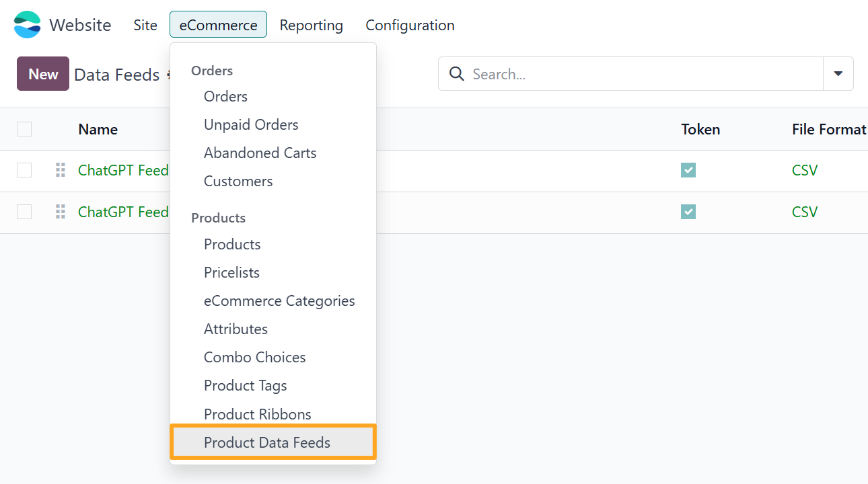Choose Combo Choices menu entry
The height and width of the screenshot is (484, 868).
tap(273, 357)
